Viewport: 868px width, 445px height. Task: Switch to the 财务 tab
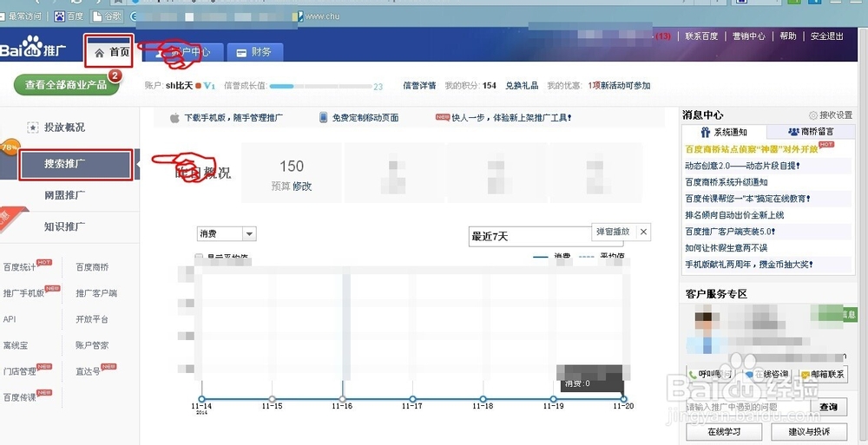tap(254, 52)
